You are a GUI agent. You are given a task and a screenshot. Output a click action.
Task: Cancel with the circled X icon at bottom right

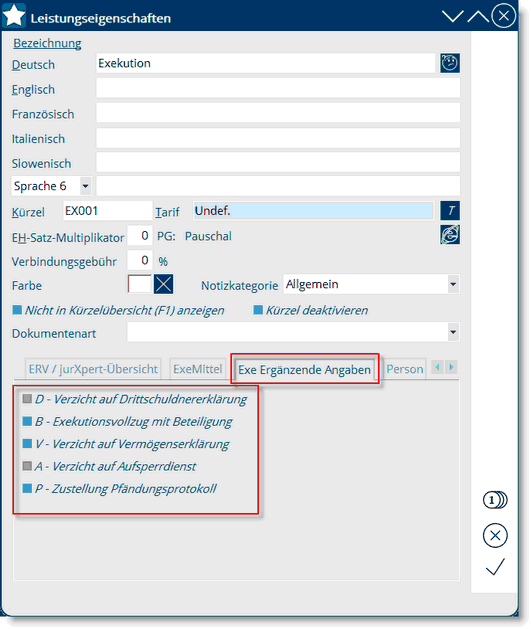click(x=495, y=536)
